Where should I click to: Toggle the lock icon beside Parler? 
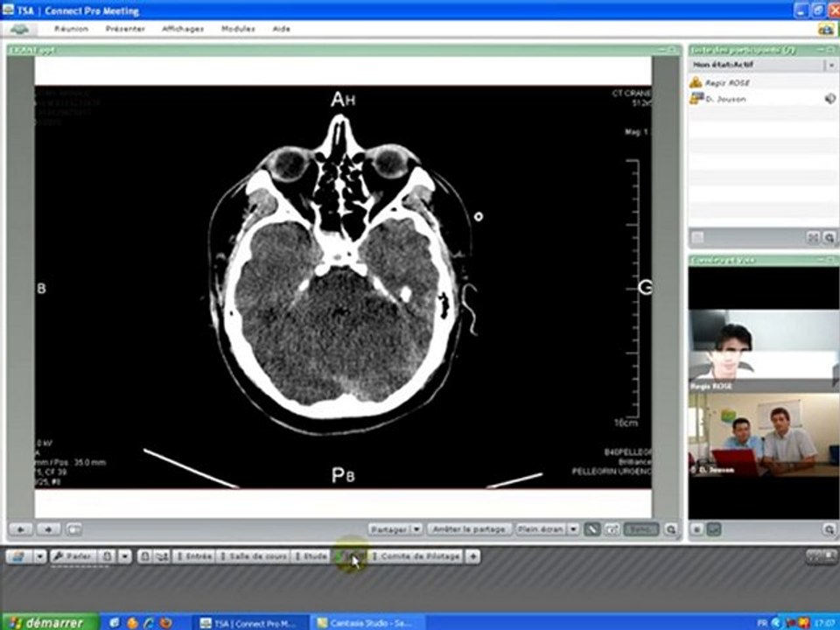(107, 556)
